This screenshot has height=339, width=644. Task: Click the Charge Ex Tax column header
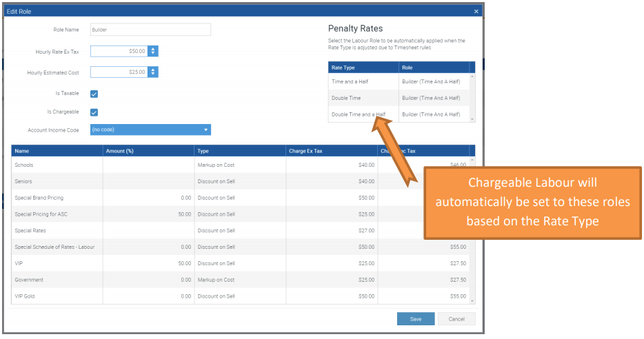(331, 151)
